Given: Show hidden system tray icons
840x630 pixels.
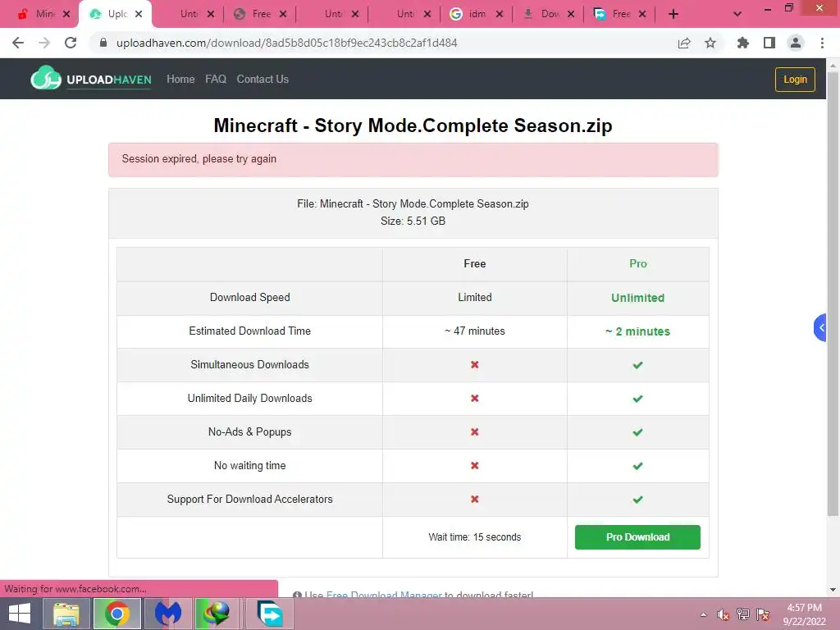Looking at the screenshot, I should (703, 614).
